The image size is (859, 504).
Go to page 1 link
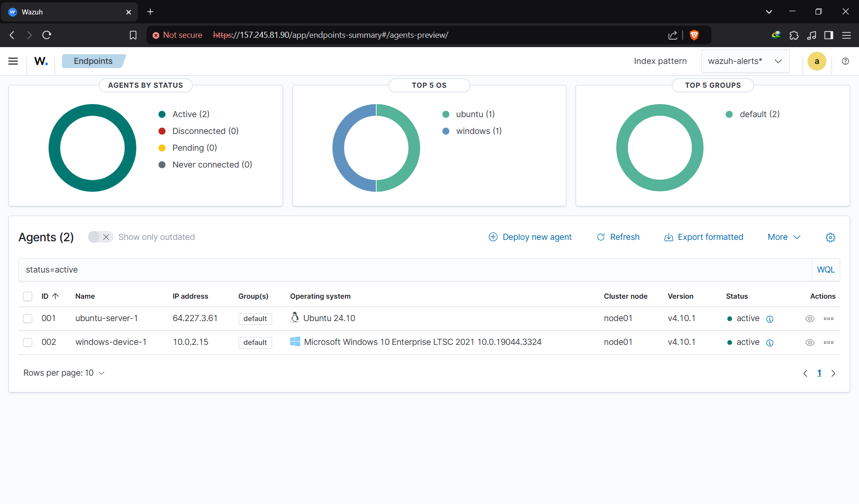(819, 373)
